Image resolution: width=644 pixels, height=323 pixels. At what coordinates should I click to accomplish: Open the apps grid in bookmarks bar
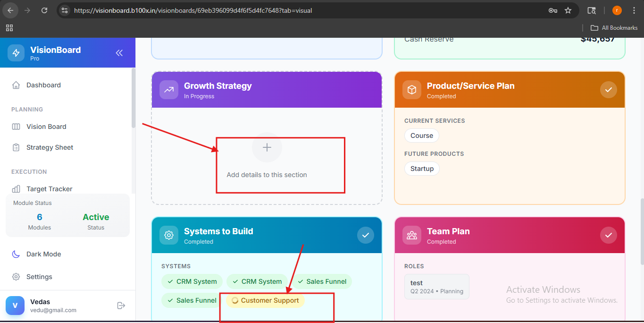[9, 28]
